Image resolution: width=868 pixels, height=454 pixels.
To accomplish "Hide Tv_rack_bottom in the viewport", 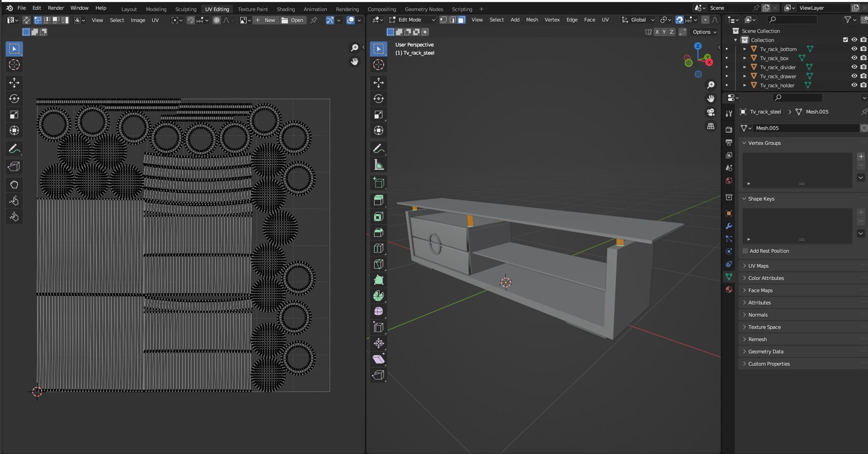I will coord(854,49).
